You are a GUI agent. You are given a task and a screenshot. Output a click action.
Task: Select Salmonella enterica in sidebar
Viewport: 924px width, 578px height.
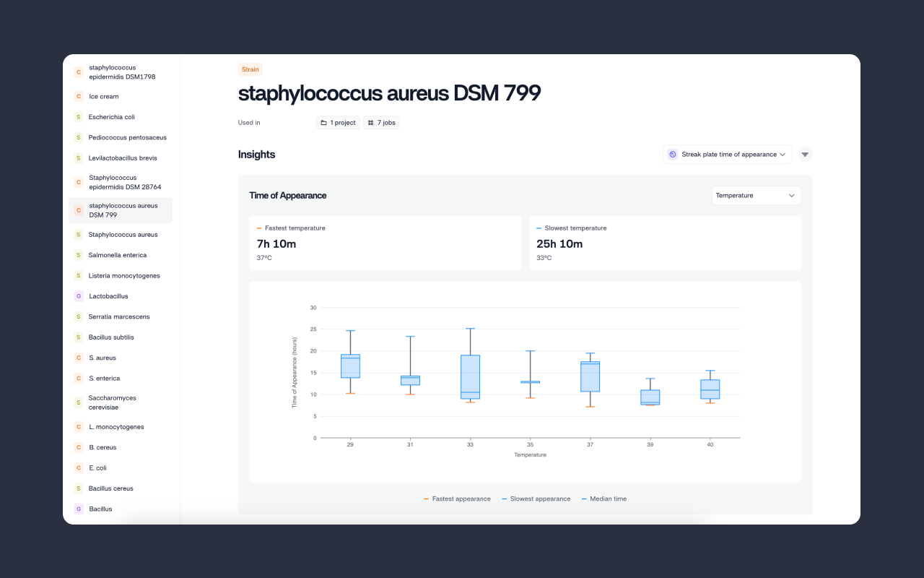(118, 255)
